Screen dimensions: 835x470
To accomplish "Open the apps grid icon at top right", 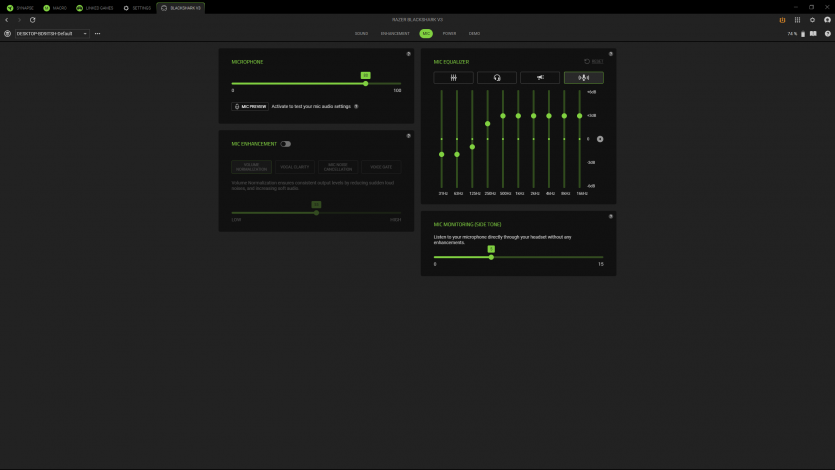I will (797, 20).
